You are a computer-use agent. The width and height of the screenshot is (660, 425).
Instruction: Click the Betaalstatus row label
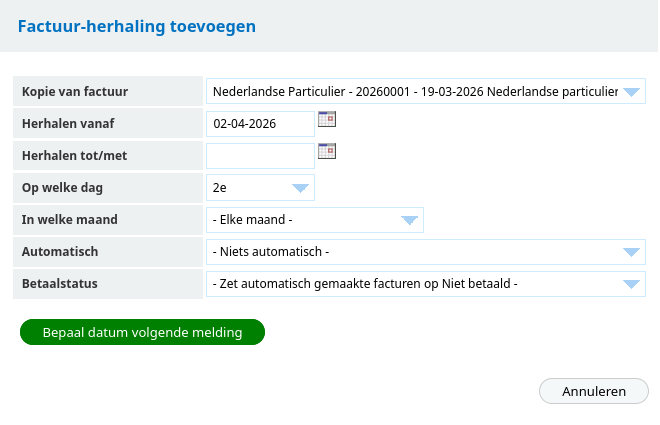(x=60, y=284)
